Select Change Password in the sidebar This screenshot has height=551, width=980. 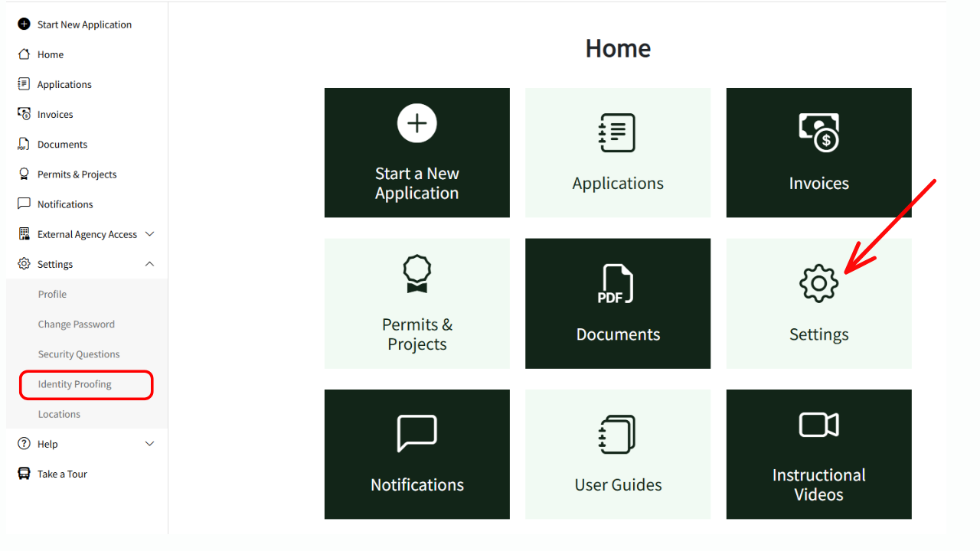click(x=77, y=324)
